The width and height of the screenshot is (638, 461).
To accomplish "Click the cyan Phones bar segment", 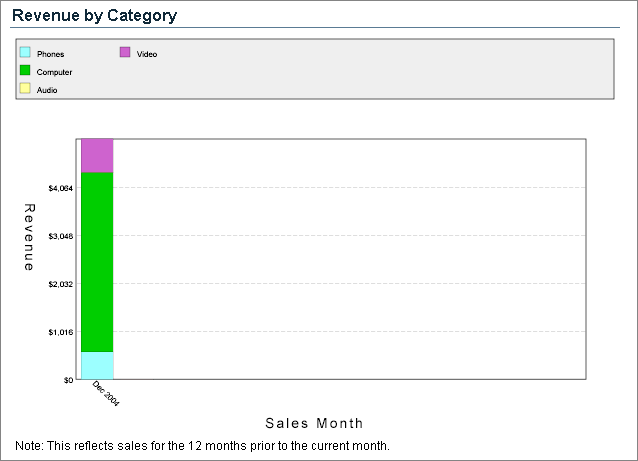I will [97, 365].
